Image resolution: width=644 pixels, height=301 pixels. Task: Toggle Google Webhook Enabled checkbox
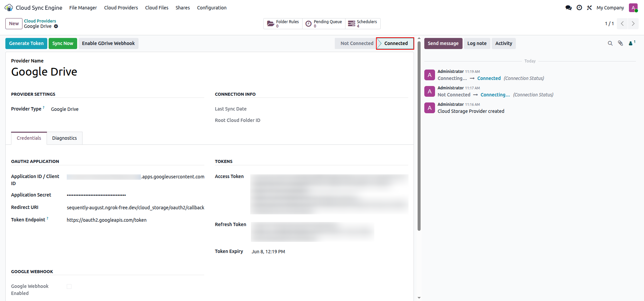(69, 287)
